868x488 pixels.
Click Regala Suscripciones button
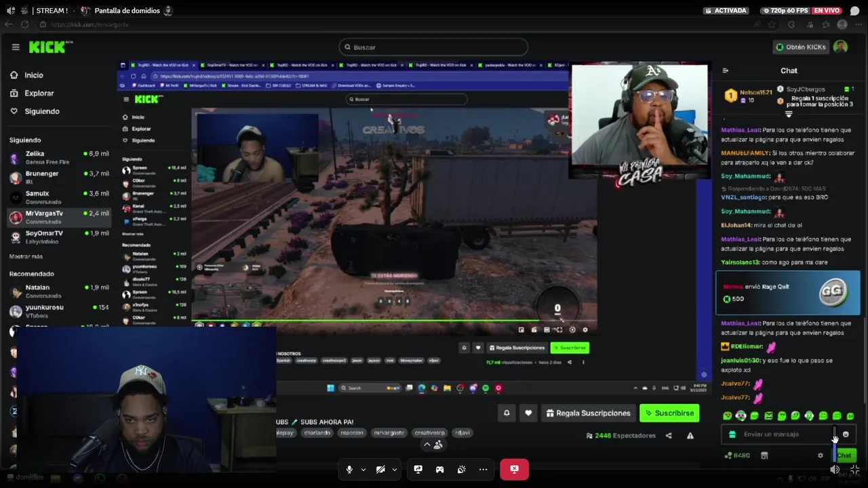(x=588, y=413)
